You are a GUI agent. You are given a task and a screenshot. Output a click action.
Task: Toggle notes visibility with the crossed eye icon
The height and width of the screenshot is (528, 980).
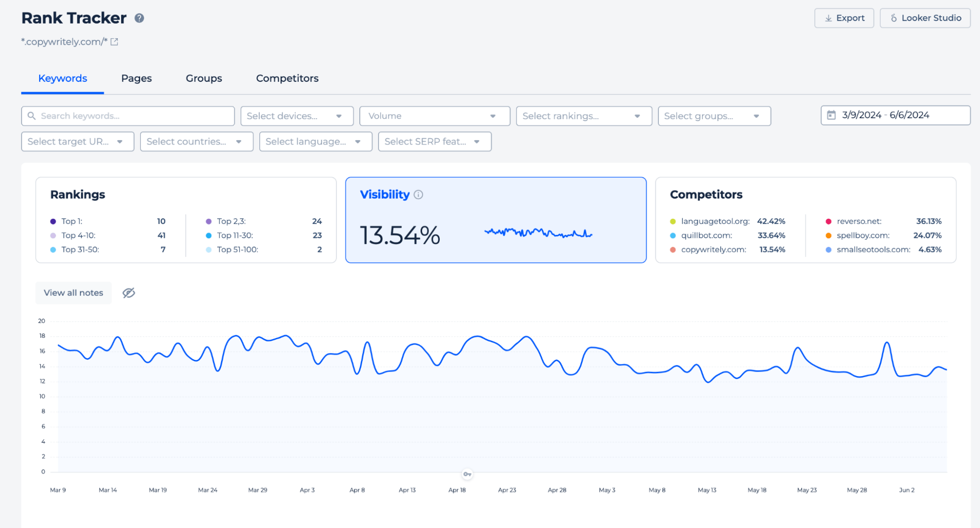128,293
